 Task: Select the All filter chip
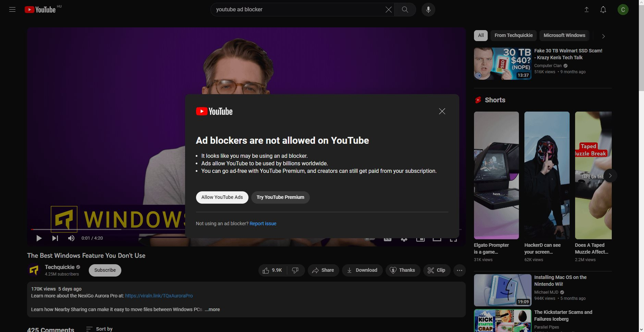481,35
